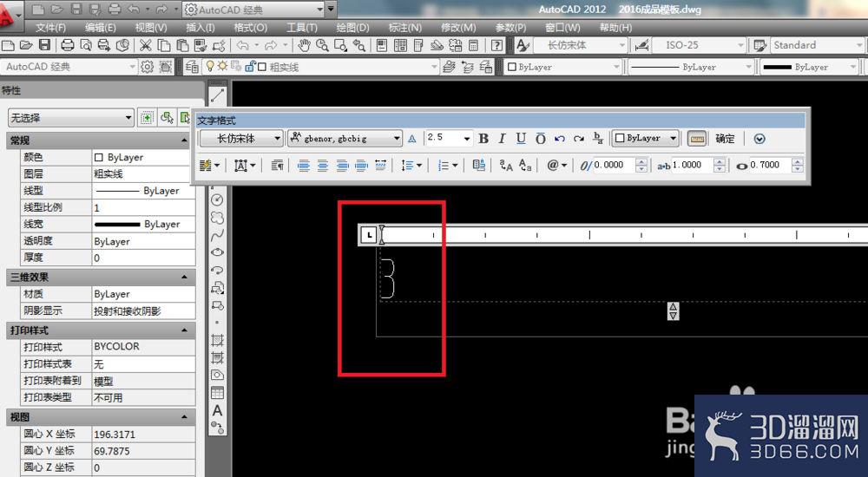Open the columns dropdown button

(x=210, y=165)
